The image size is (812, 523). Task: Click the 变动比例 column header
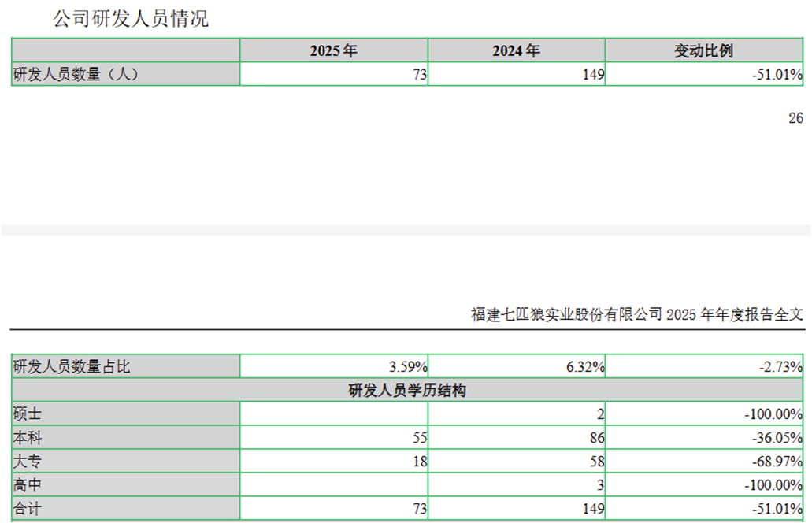704,50
